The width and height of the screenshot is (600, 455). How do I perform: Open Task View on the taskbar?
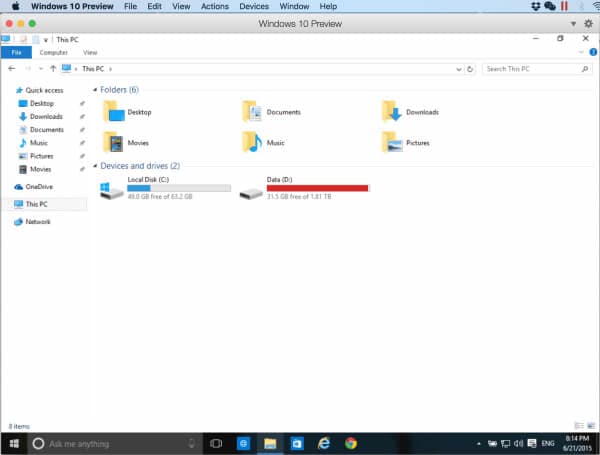click(x=216, y=444)
